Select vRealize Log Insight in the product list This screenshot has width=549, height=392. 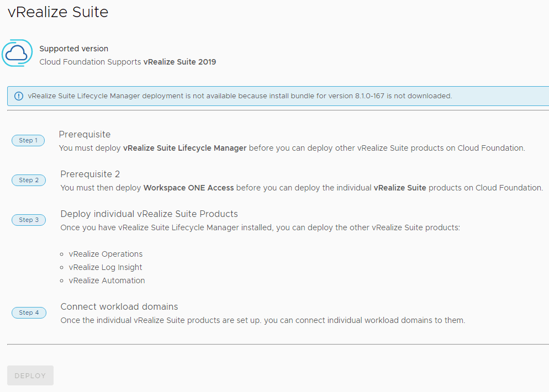pyautogui.click(x=105, y=268)
